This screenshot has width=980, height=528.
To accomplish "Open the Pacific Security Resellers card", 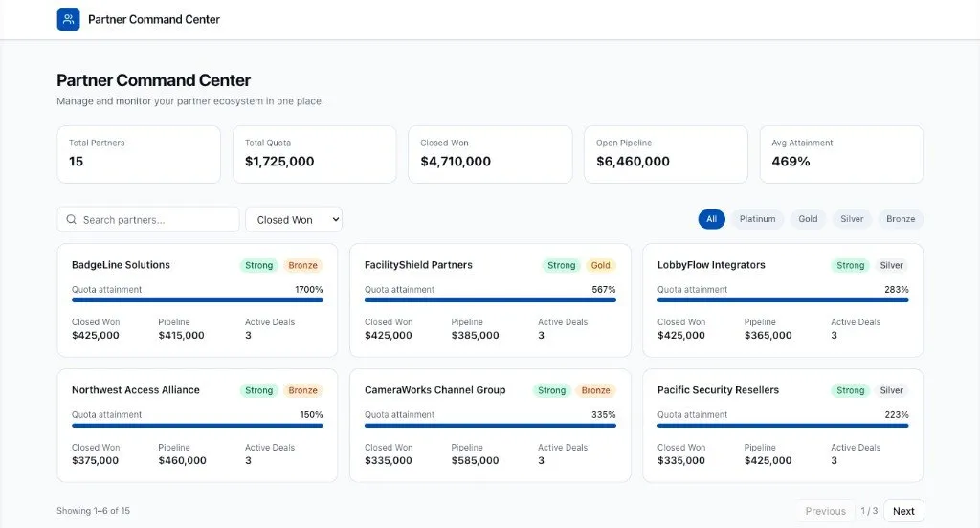I will tap(783, 426).
